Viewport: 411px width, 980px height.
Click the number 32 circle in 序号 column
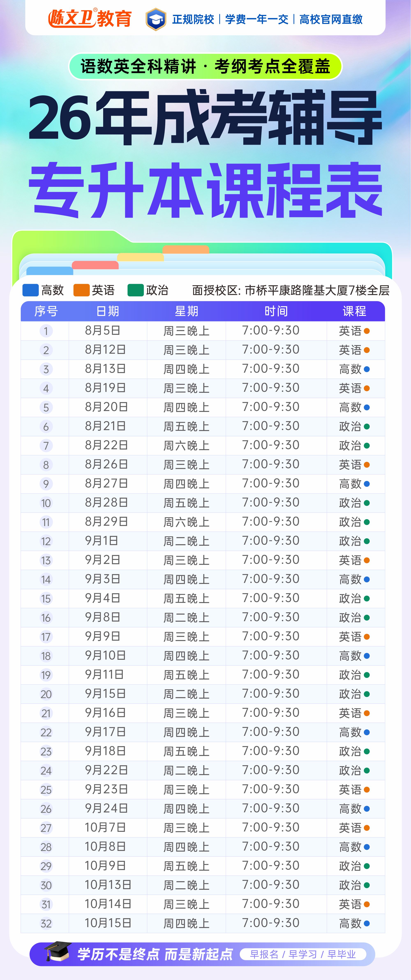point(46,923)
